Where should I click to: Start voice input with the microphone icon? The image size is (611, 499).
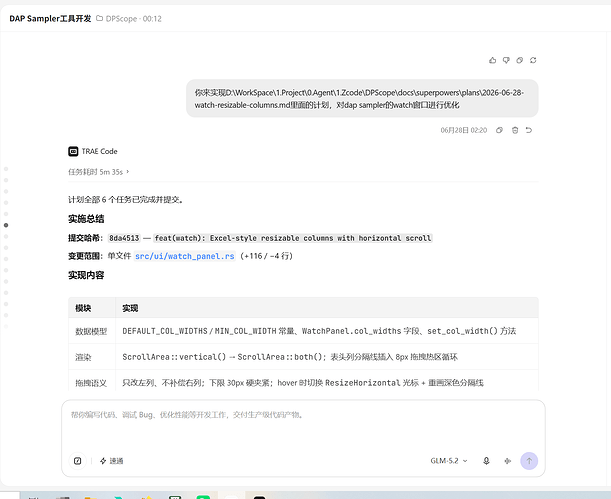pos(486,461)
